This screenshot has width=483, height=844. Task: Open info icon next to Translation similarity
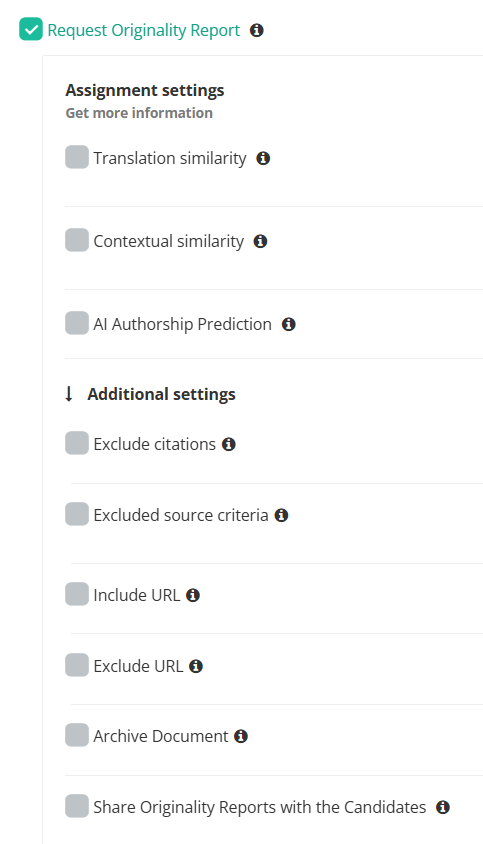click(263, 158)
